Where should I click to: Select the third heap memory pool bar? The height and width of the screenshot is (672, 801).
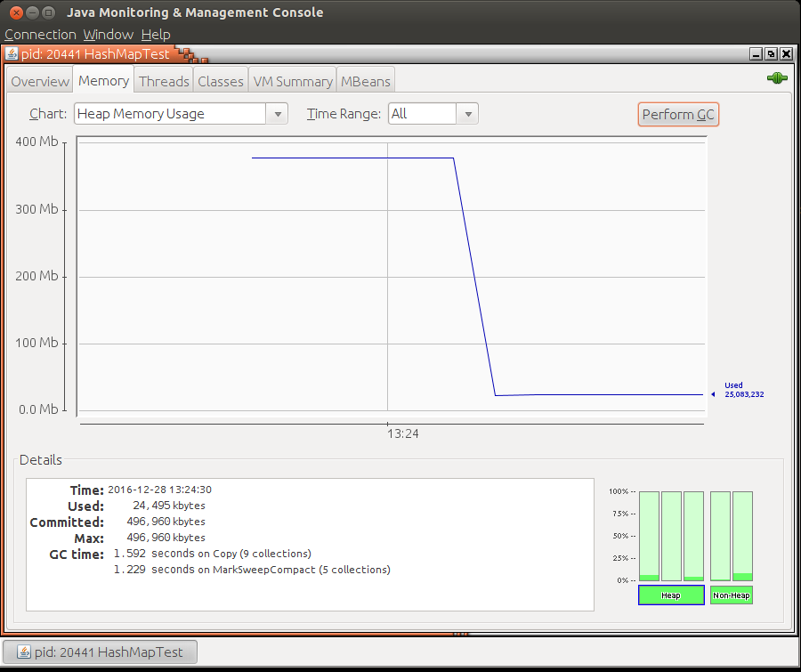693,536
